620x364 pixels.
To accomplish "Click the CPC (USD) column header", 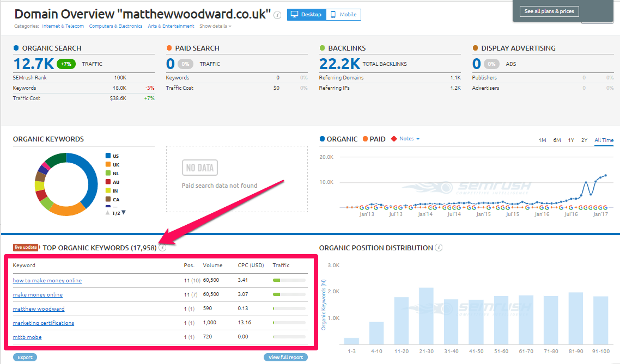I will click(x=251, y=266).
